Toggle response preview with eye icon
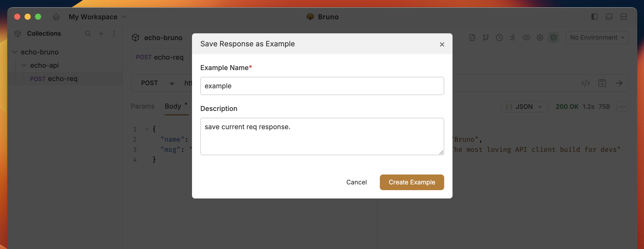Image resolution: width=644 pixels, height=249 pixels. pyautogui.click(x=527, y=37)
